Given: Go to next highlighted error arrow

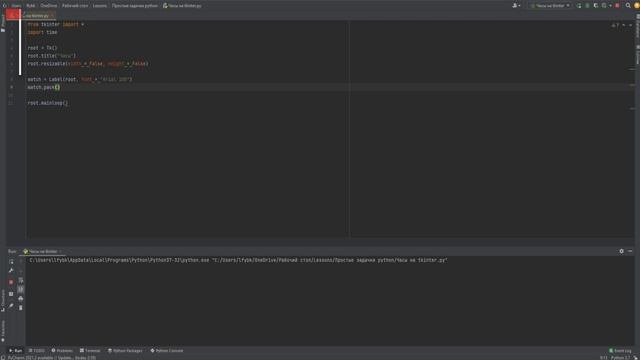Looking at the screenshot, I should click(631, 25).
